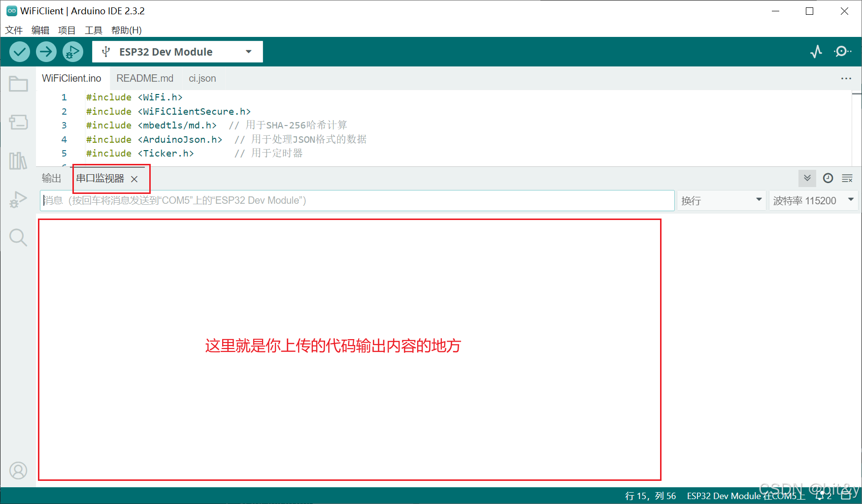The width and height of the screenshot is (862, 504).
Task: Open the 项目 menu
Action: click(67, 30)
